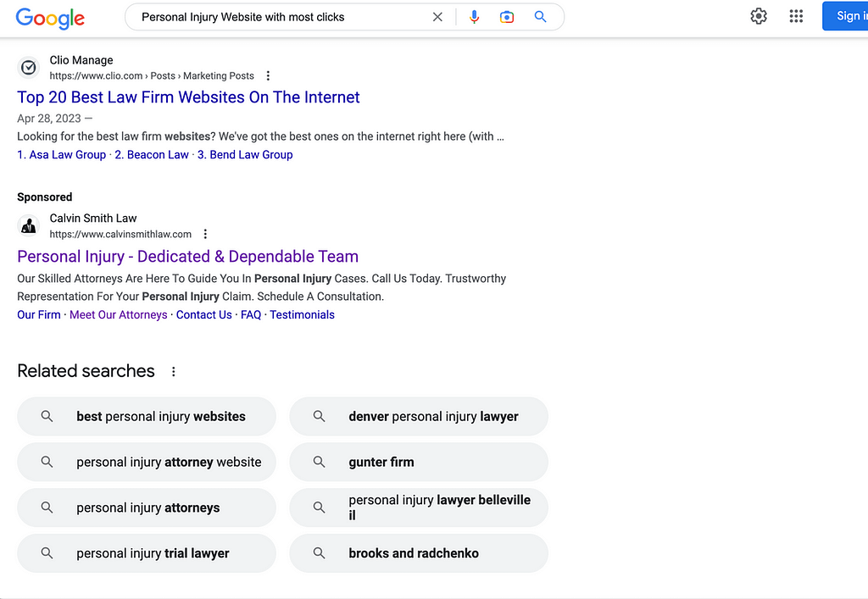This screenshot has width=868, height=599.
Task: Open the Personal Injury Dedicated & Dependable Team ad
Action: pos(187,257)
